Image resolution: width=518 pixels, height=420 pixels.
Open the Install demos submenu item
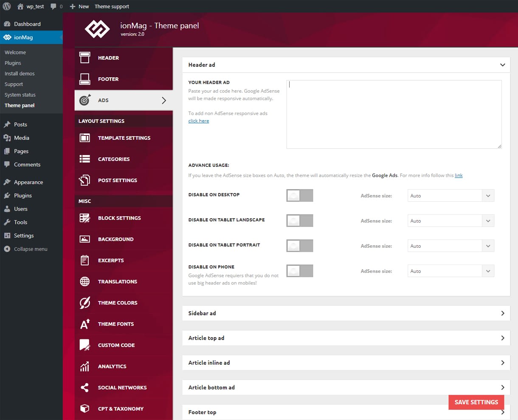20,73
